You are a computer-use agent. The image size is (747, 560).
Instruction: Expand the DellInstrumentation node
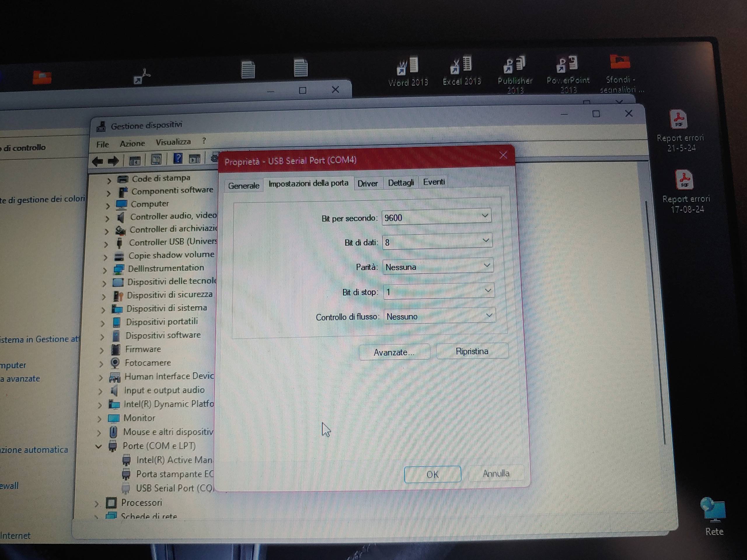tap(105, 270)
